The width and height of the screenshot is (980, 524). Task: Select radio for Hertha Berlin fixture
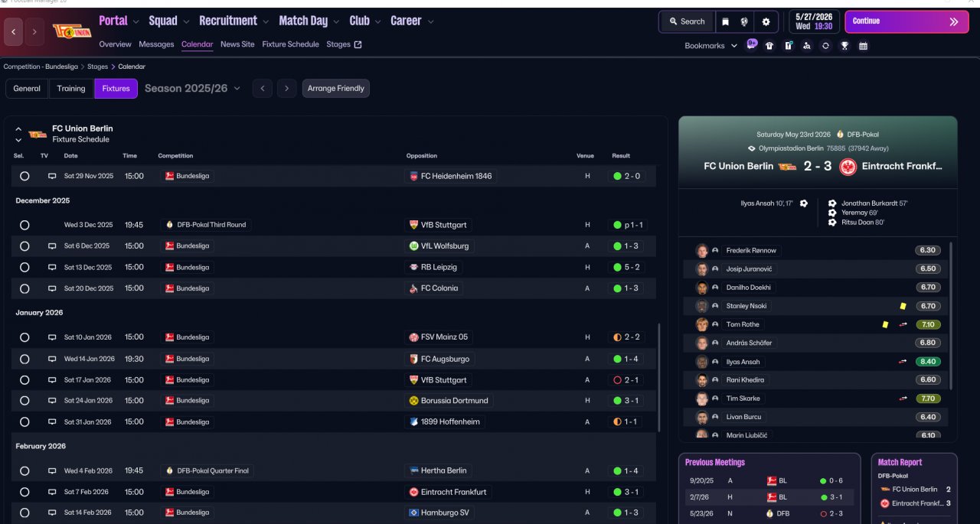[x=24, y=471]
